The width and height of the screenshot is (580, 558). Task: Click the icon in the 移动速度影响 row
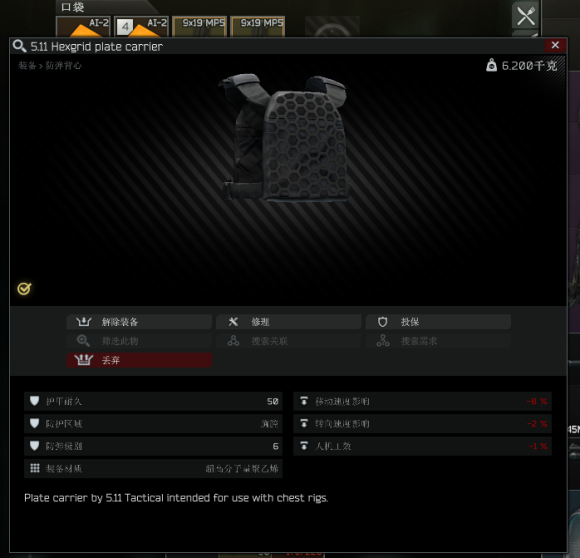[304, 401]
